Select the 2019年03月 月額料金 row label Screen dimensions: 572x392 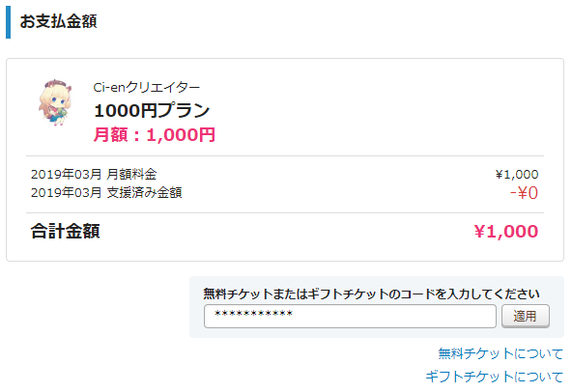pos(94,175)
